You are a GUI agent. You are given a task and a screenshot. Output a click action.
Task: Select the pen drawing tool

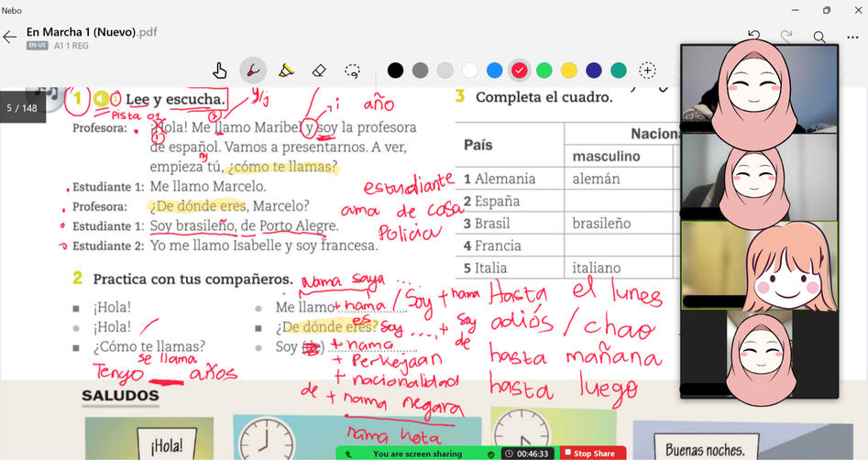[x=252, y=71]
